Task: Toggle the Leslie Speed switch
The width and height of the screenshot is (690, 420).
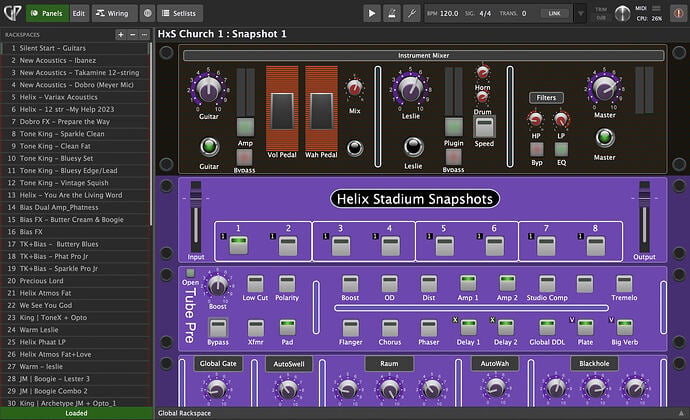Action: point(484,127)
